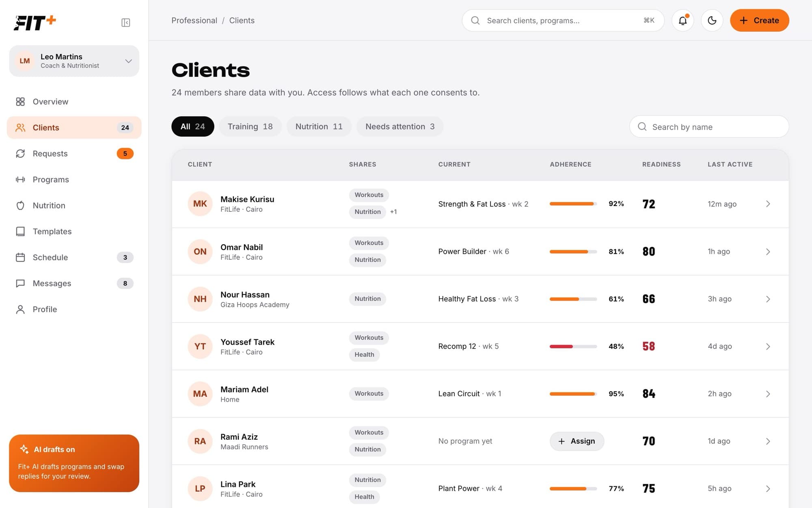Switch to Training 18 filter
The height and width of the screenshot is (508, 812).
[250, 126]
